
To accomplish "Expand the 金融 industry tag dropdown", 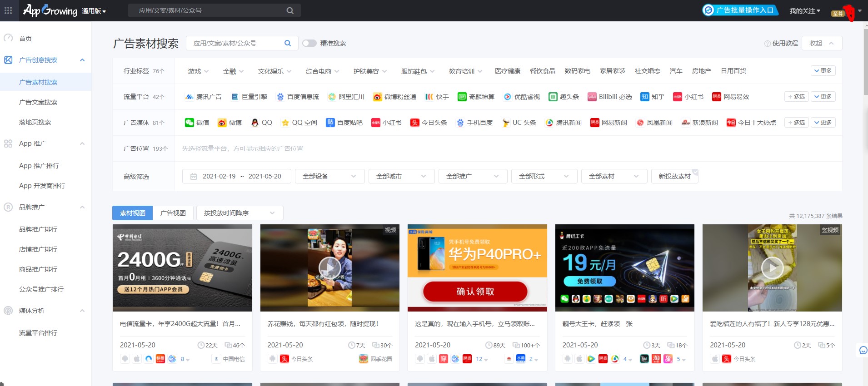I will coord(234,71).
